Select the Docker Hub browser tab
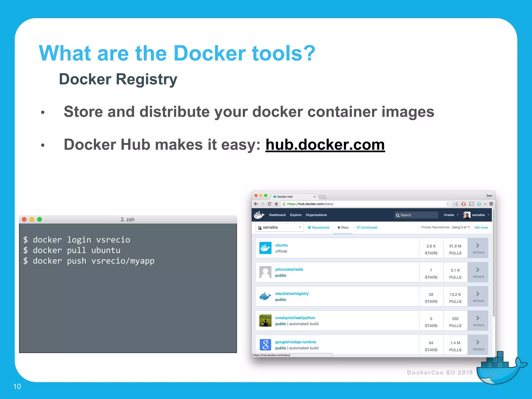Viewport: 532px width, 399px height. (294, 197)
